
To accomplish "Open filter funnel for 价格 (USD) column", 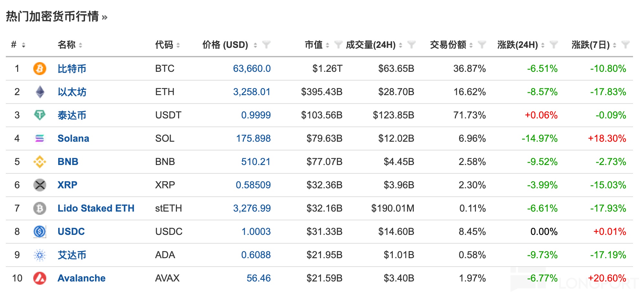I will click(x=266, y=45).
